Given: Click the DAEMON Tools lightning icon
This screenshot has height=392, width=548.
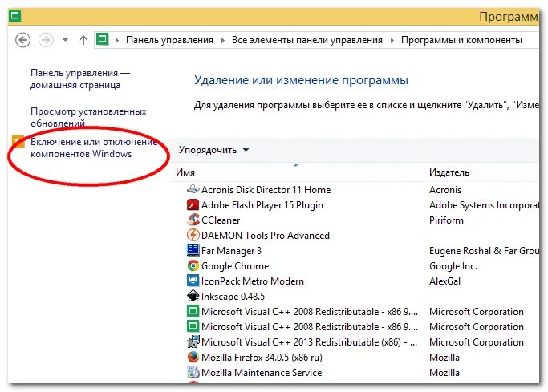Looking at the screenshot, I should [193, 235].
